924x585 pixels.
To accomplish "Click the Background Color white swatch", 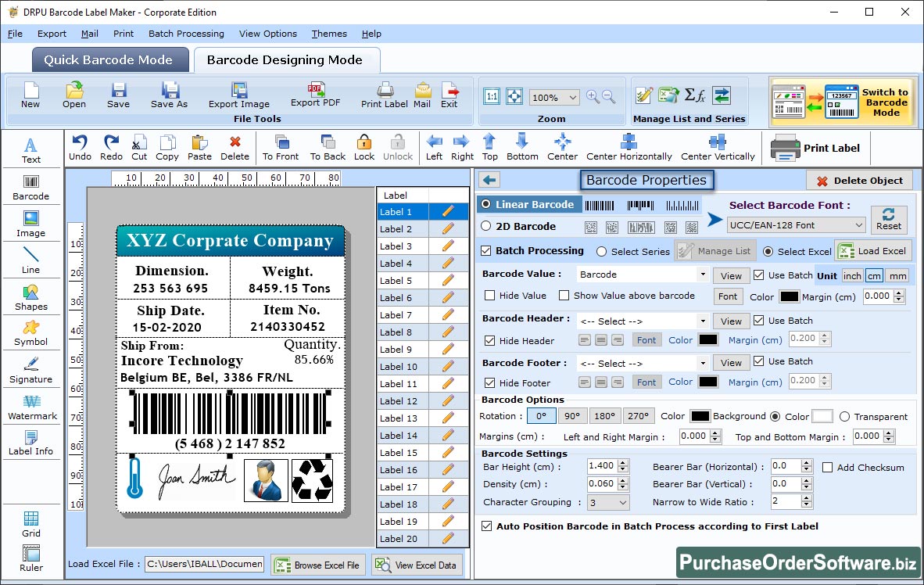I will 822,416.
